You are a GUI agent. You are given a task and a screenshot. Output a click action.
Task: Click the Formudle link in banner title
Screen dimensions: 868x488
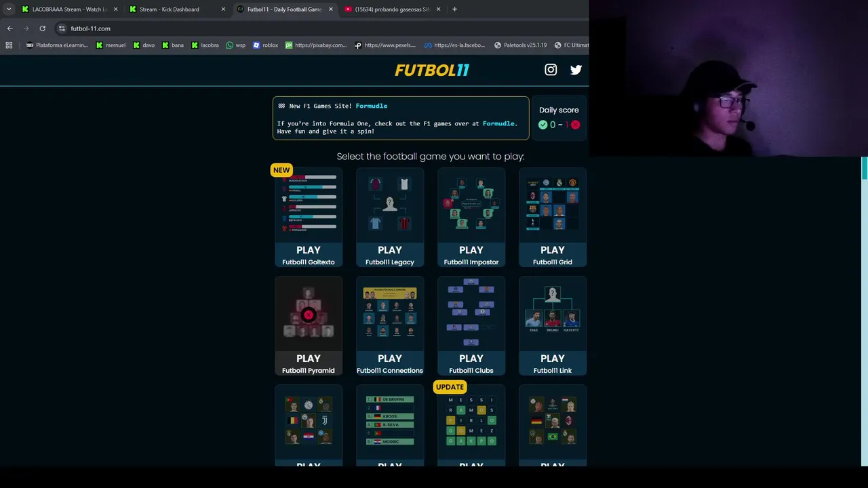pyautogui.click(x=372, y=106)
